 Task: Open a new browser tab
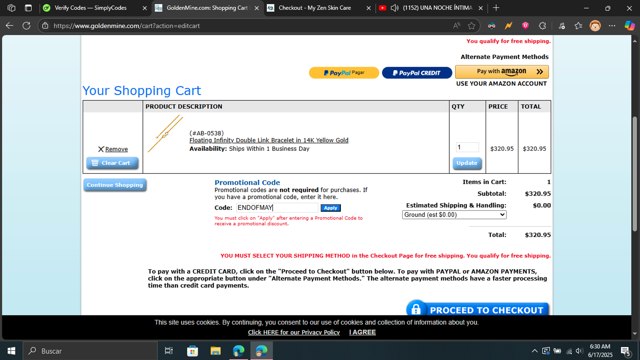(496, 8)
